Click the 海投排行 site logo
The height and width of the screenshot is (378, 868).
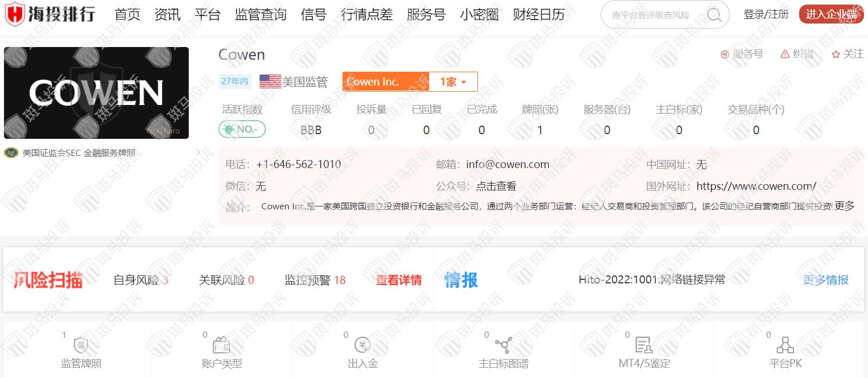50,15
